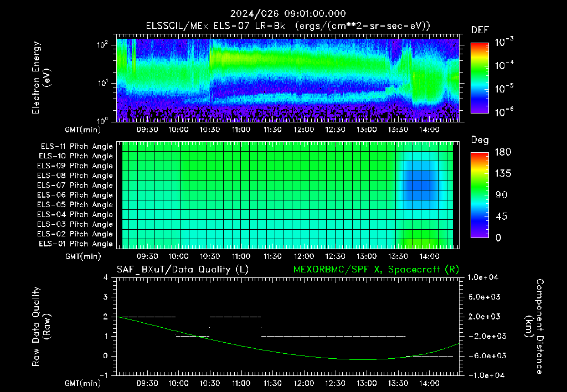Viewport: 567px width, 392px height.
Task: Select the ELS-05 Pitch Angle row label
Action: 75,205
